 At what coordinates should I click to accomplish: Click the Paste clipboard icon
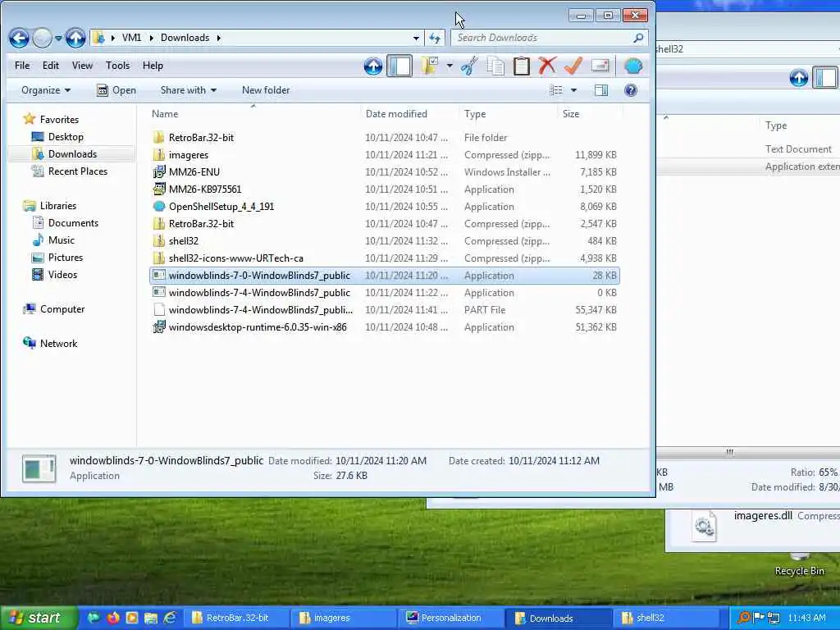click(521, 66)
